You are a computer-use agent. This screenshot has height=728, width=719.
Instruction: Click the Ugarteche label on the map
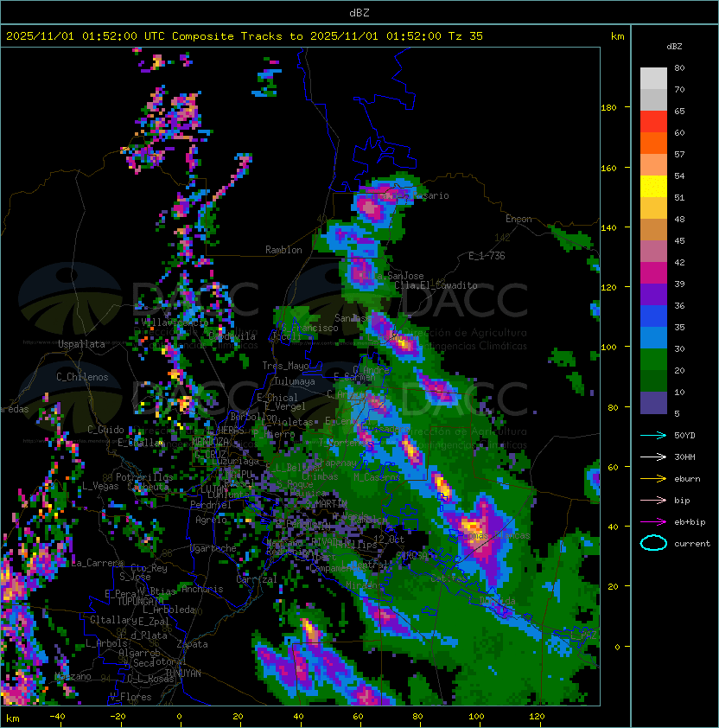213,548
